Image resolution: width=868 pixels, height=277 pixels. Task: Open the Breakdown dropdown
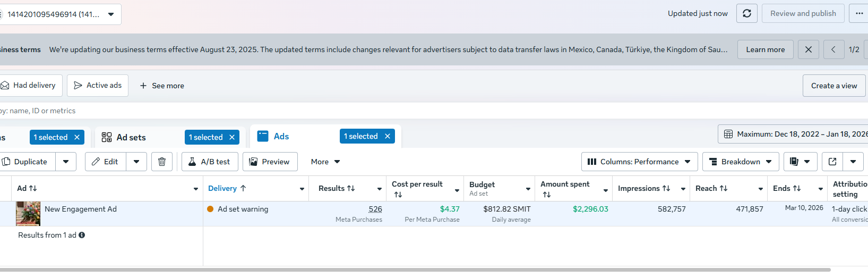pyautogui.click(x=741, y=162)
